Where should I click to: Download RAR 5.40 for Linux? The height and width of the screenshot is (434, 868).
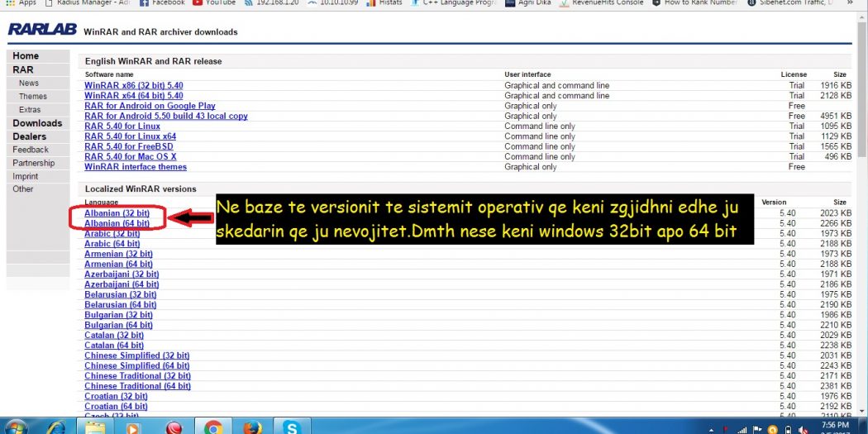tap(122, 126)
